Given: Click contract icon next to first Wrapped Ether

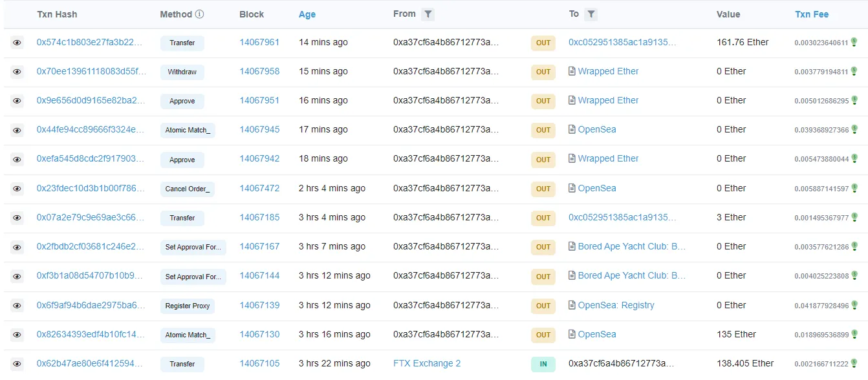Looking at the screenshot, I should point(572,72).
